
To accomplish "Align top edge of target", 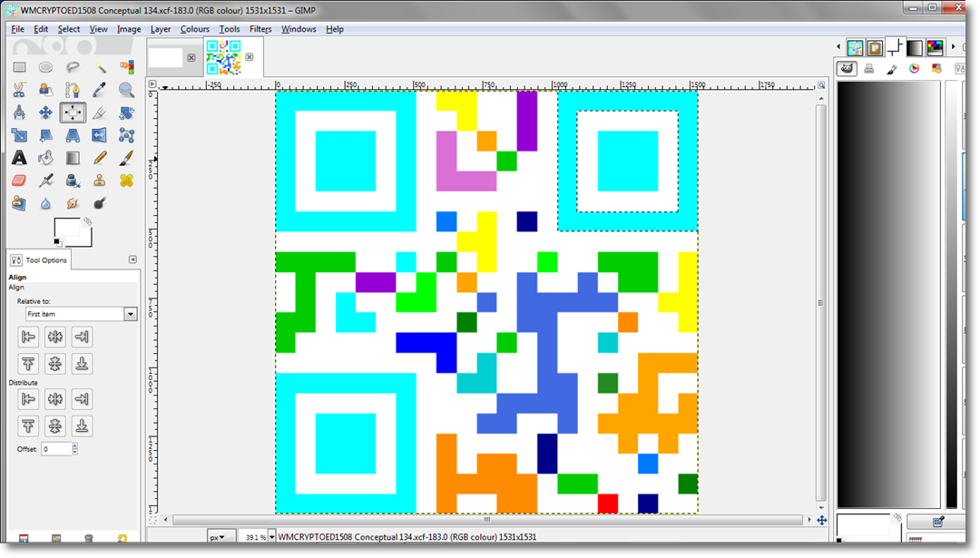I will pyautogui.click(x=28, y=364).
